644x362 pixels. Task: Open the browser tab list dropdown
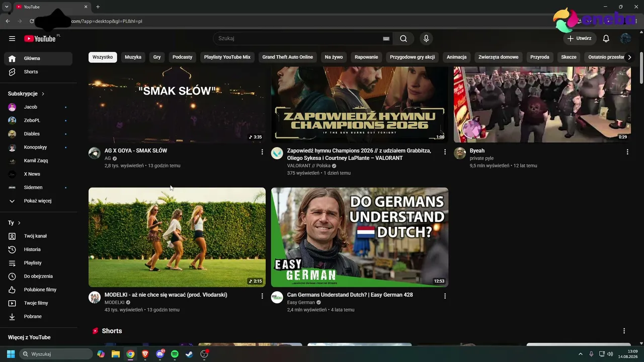(x=7, y=7)
